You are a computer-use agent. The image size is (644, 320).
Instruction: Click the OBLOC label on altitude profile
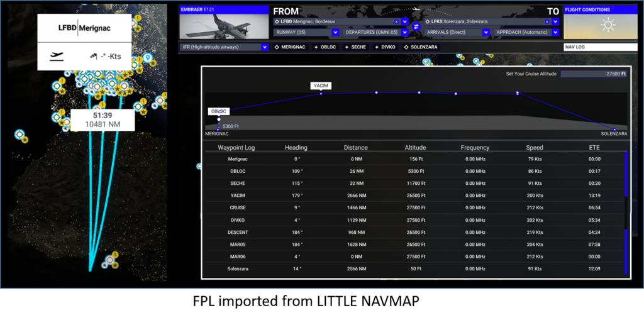coord(218,111)
